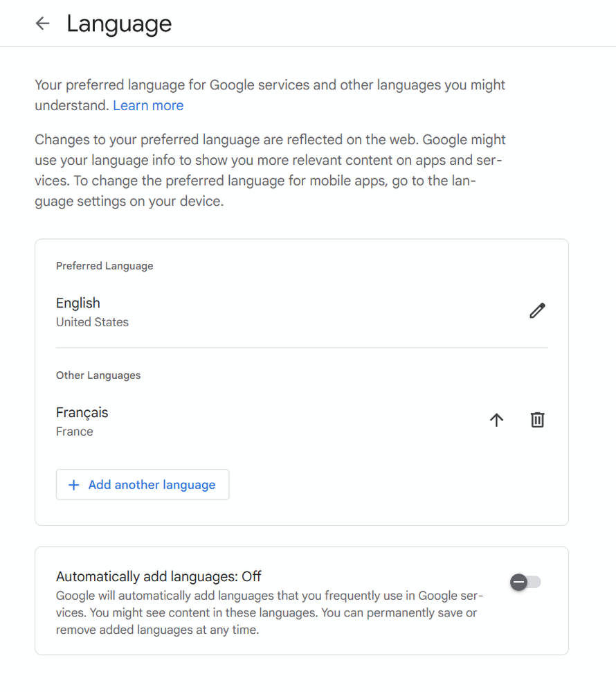Click the United States region text
Viewport: 616px width, 692px height.
92,322
